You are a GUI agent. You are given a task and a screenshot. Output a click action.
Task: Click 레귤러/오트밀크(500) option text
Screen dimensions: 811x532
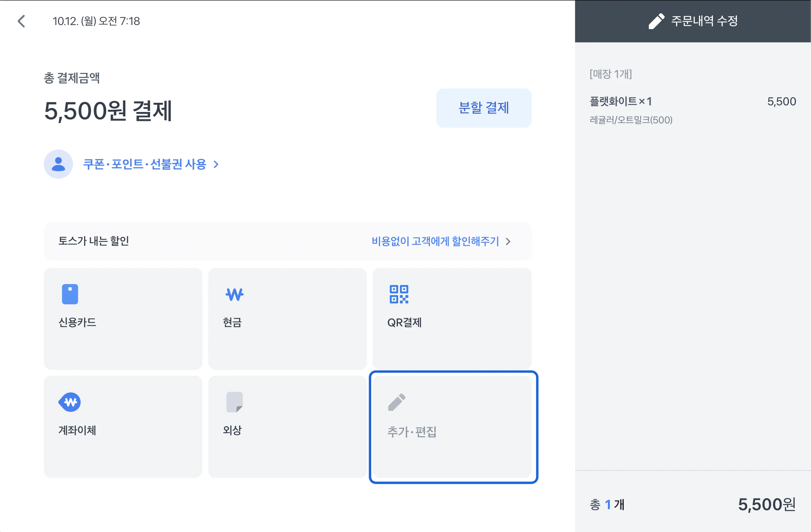pos(631,120)
